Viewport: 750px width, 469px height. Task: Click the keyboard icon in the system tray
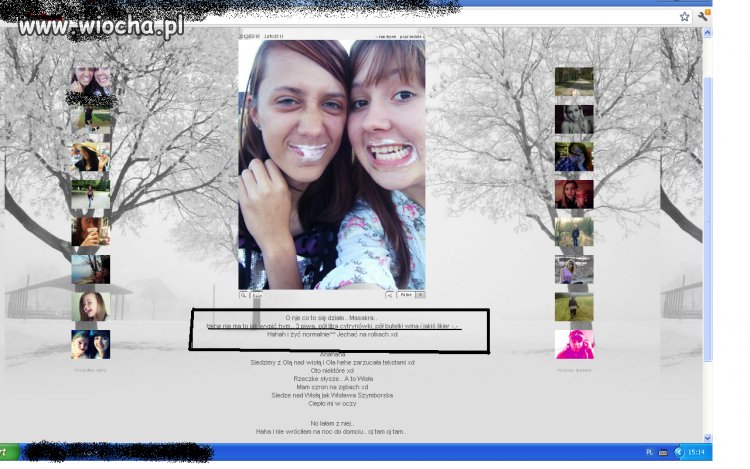pyautogui.click(x=663, y=452)
